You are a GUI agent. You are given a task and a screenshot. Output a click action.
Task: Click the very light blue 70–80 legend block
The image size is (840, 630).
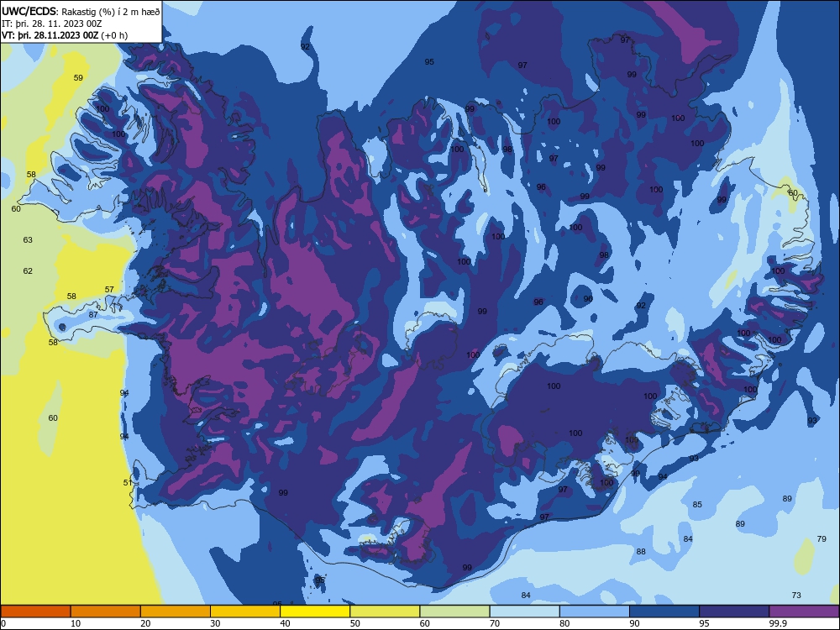pos(524,612)
